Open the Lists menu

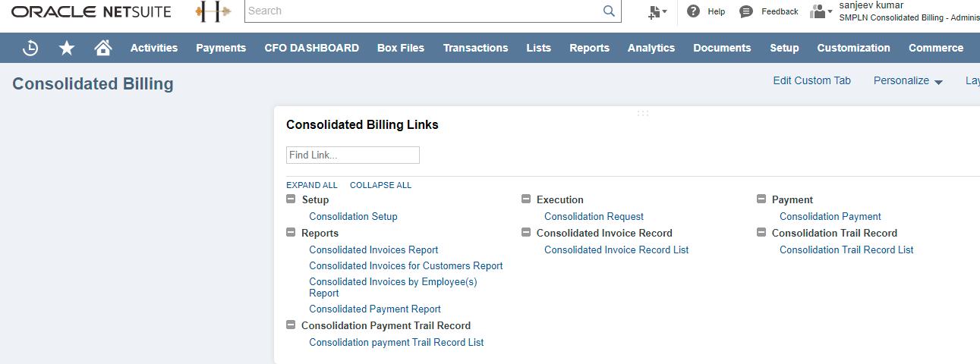[x=539, y=48]
